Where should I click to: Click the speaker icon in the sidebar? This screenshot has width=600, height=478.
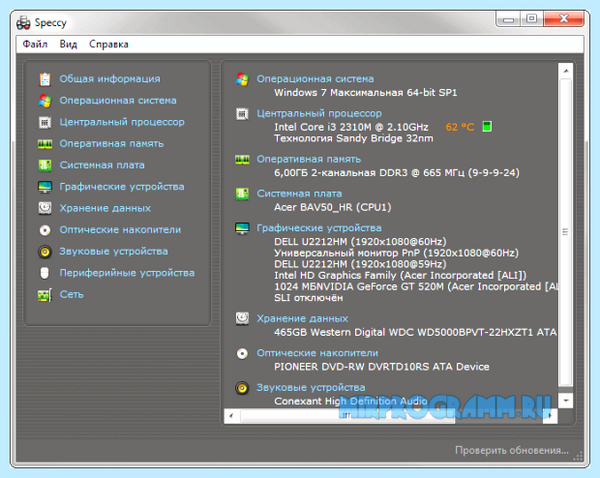point(45,252)
